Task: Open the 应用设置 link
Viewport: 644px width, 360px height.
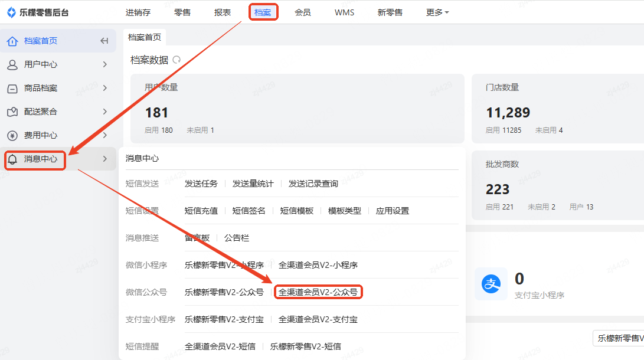Action: [393, 211]
